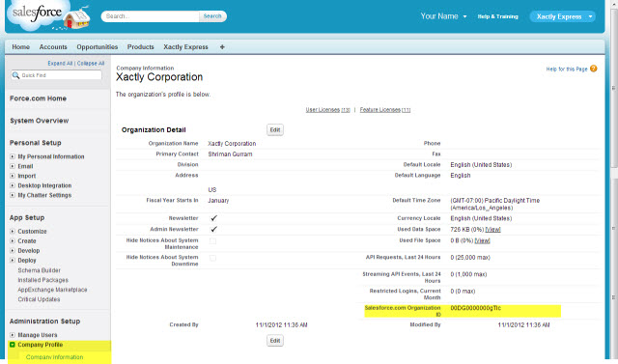The height and width of the screenshot is (364, 618).
Task: Expand My Chatter Settings section
Action: 13,195
